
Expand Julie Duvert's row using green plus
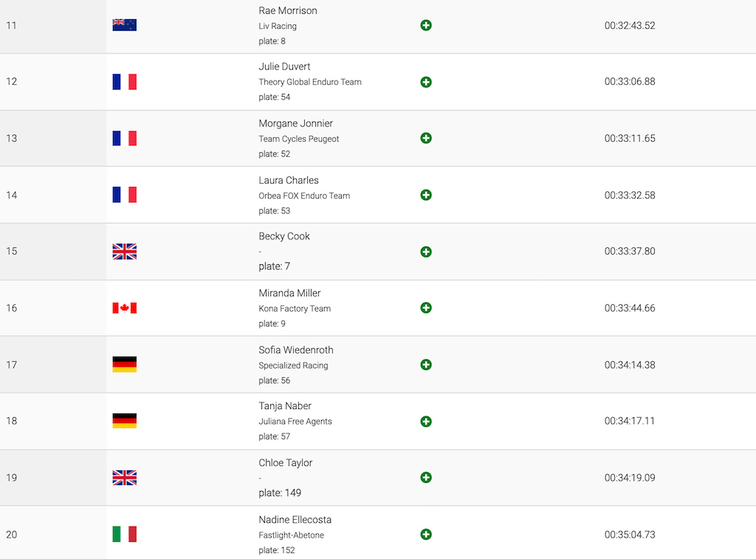pos(426,82)
